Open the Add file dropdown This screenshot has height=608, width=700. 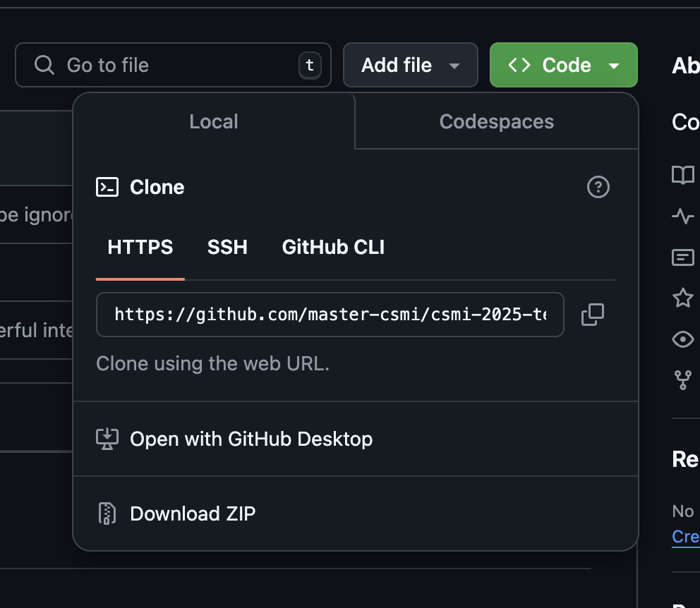click(410, 65)
